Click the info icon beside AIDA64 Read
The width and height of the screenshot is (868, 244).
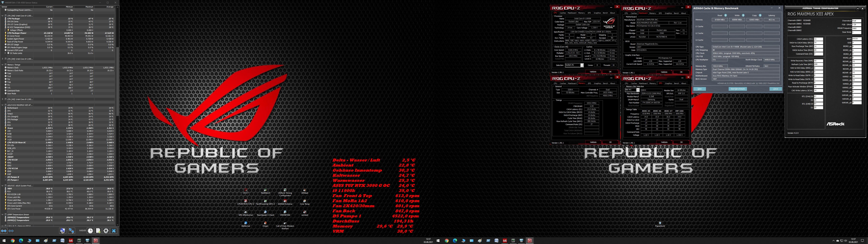(x=725, y=15)
